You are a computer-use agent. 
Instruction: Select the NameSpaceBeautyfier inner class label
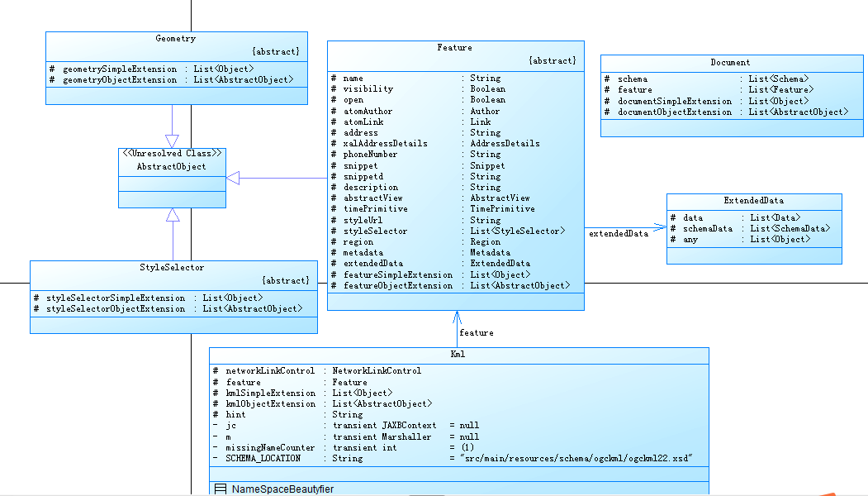282,489
